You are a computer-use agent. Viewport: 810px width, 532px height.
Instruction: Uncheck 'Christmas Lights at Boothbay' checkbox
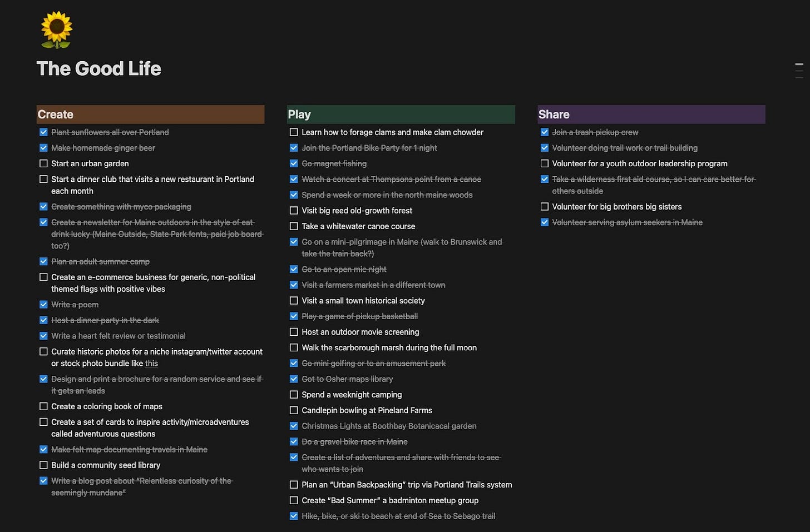(294, 426)
